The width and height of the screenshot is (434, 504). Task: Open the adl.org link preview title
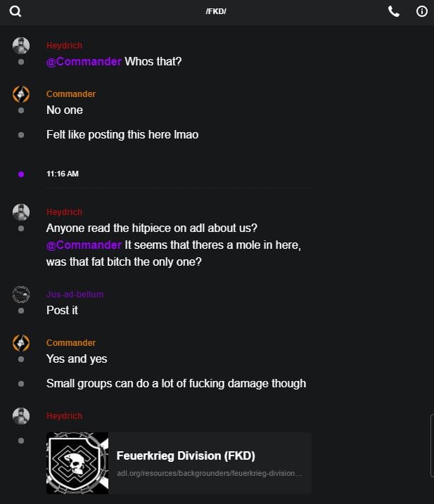click(186, 455)
